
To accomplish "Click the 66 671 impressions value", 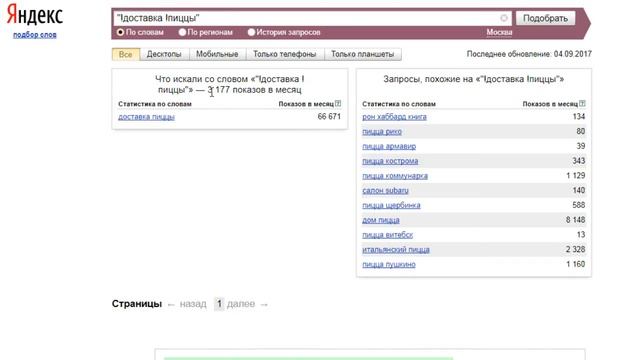I will click(329, 117).
